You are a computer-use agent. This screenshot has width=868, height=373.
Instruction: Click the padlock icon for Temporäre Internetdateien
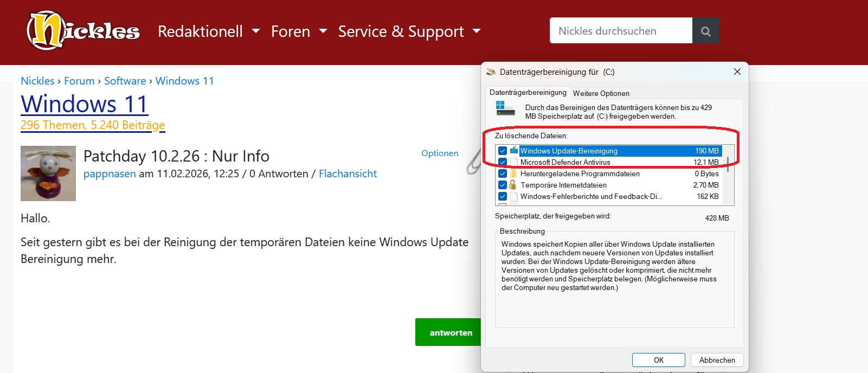(513, 185)
